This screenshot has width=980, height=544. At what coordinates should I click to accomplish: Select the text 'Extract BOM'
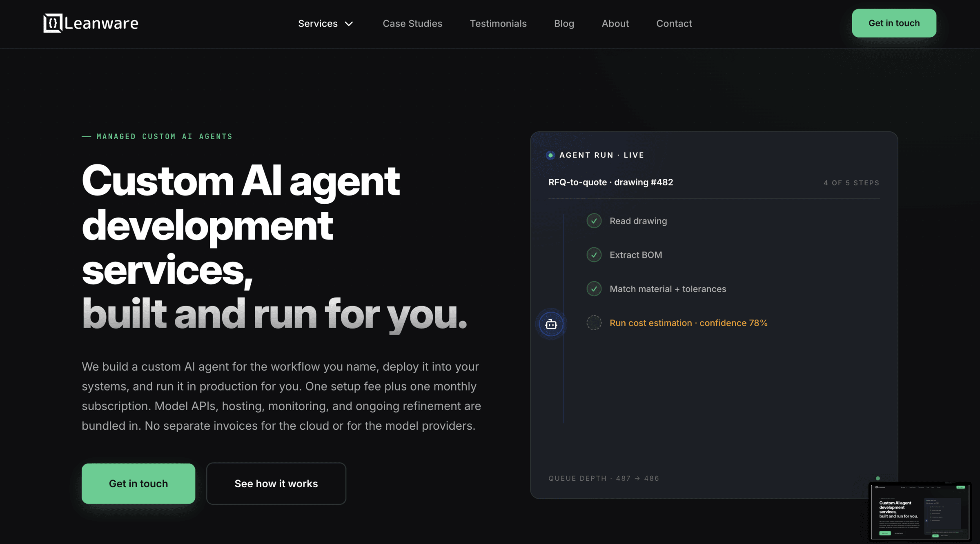tap(636, 255)
